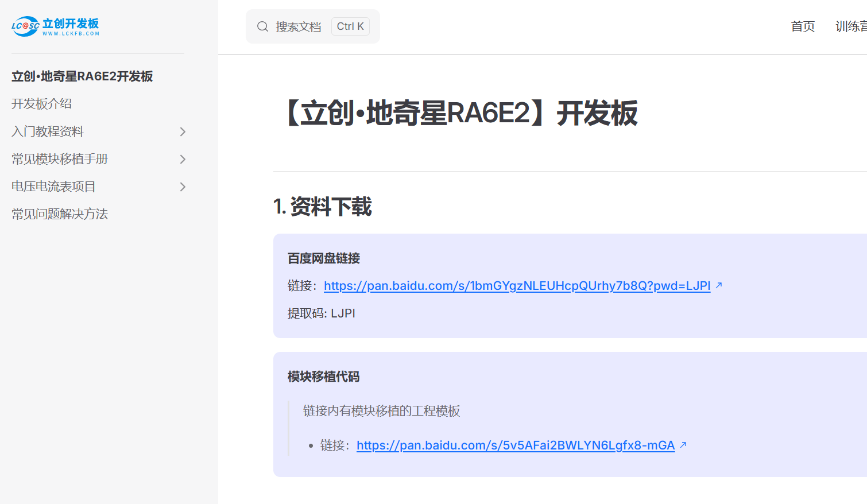The width and height of the screenshot is (867, 504).
Task: Select 常见模块移植手册 in the sidebar
Action: [60, 159]
